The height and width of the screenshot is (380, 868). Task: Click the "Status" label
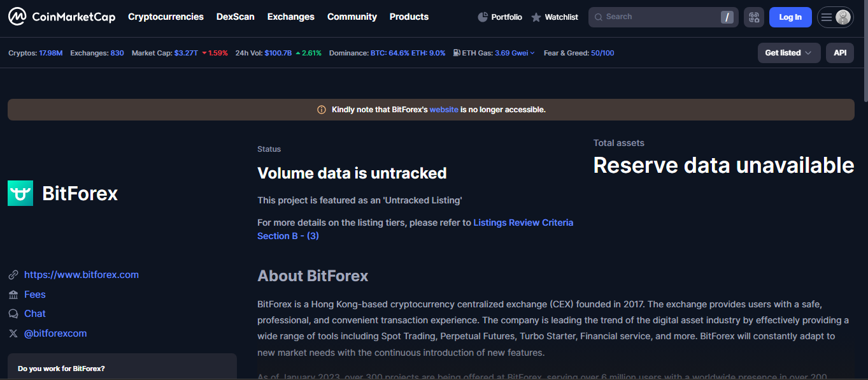269,149
